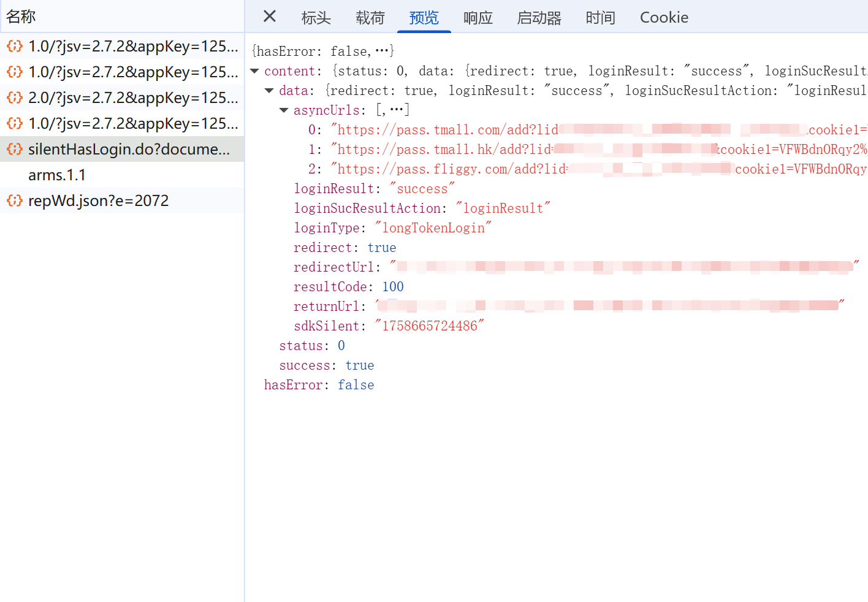Close the request details panel

(x=269, y=17)
